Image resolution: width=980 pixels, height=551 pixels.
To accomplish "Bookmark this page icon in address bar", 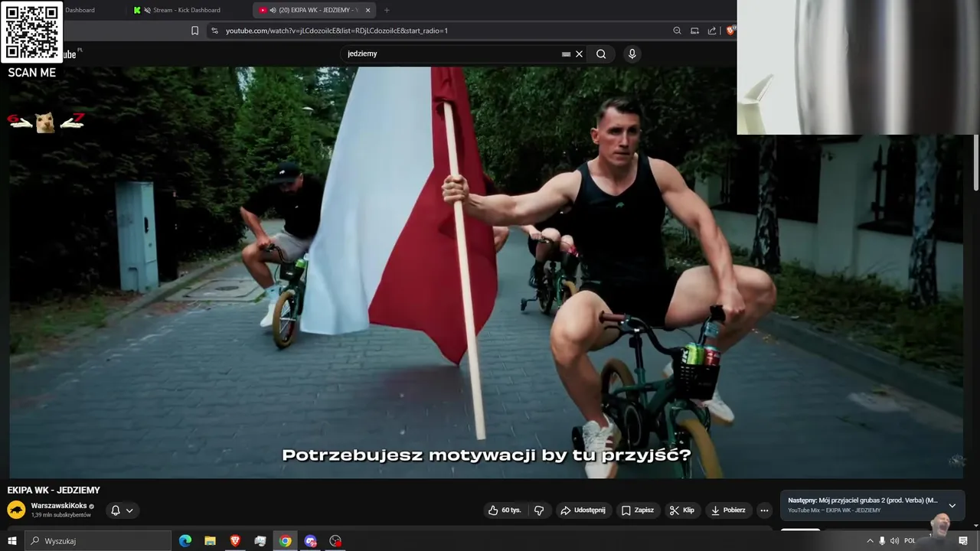I will pyautogui.click(x=194, y=31).
